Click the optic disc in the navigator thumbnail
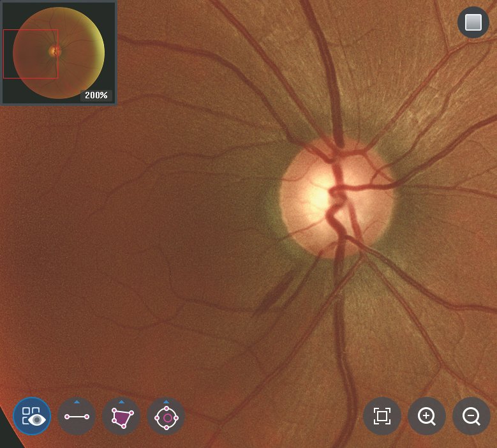 56,50
